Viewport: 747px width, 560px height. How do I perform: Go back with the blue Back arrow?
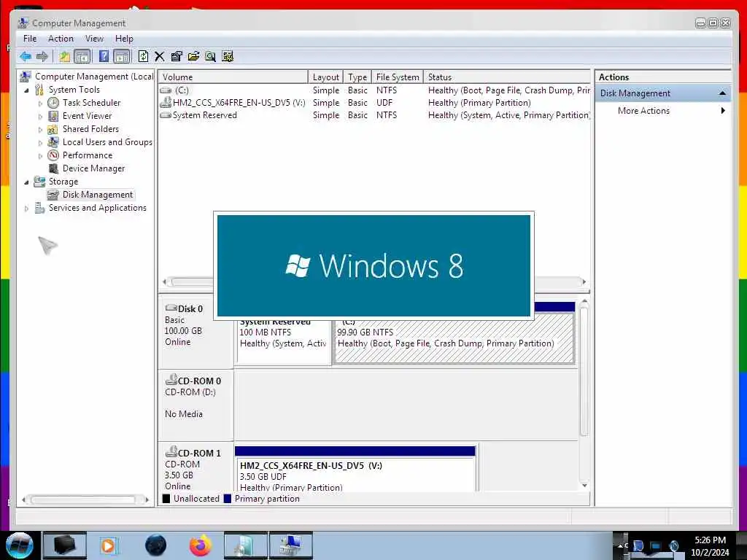click(26, 57)
